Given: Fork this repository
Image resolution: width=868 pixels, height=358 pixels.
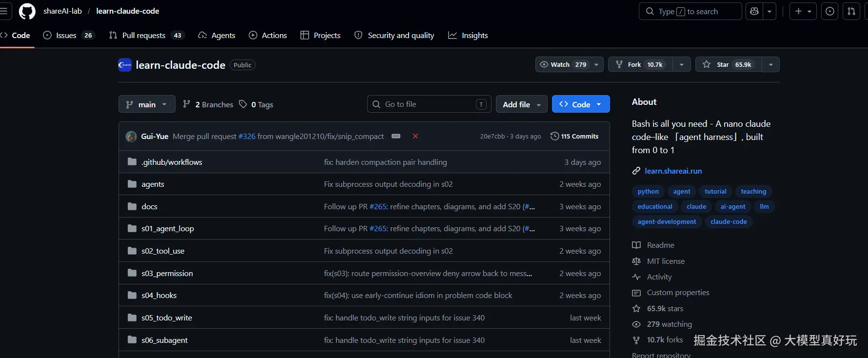Looking at the screenshot, I should pos(640,64).
